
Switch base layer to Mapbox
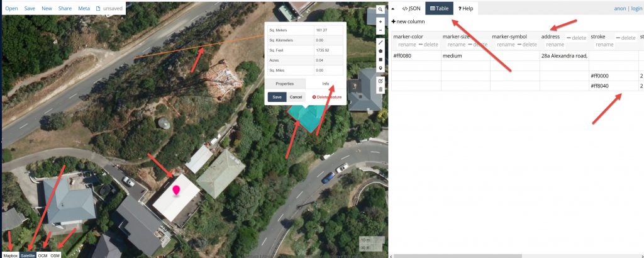(11, 255)
